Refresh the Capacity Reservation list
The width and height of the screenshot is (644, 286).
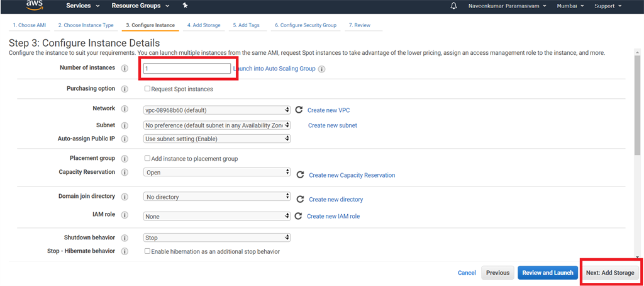(x=300, y=175)
